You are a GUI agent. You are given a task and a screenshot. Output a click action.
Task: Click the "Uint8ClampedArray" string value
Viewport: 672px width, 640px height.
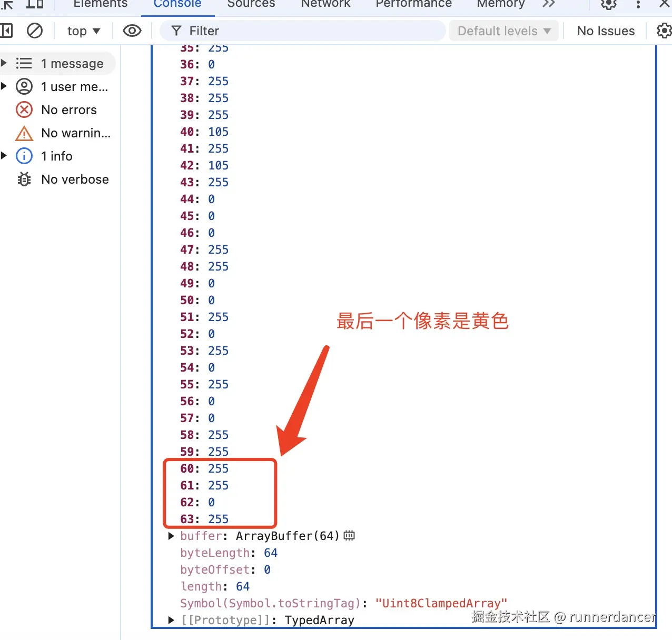tap(441, 603)
